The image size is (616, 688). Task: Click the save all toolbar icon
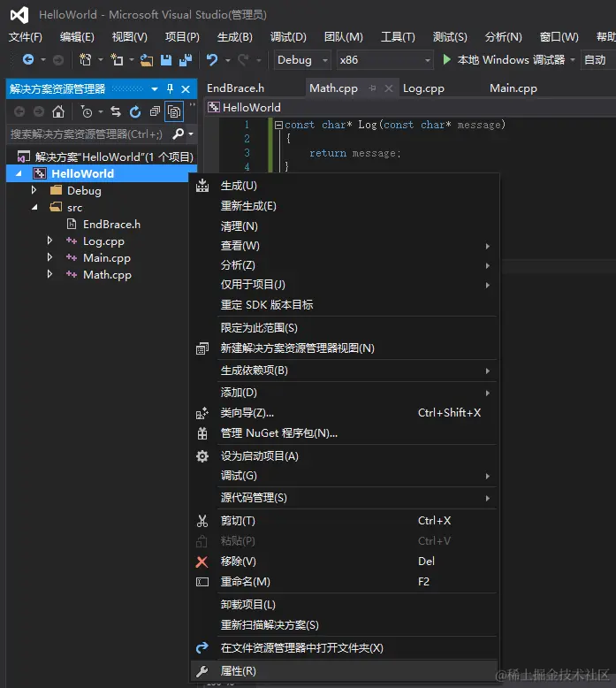click(x=186, y=59)
